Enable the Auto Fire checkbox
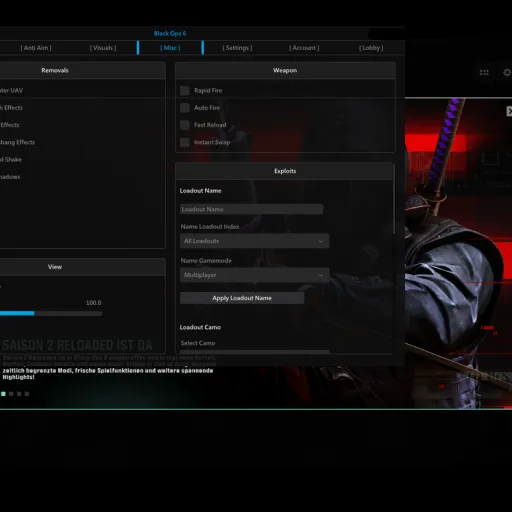The image size is (512, 512). tap(185, 108)
